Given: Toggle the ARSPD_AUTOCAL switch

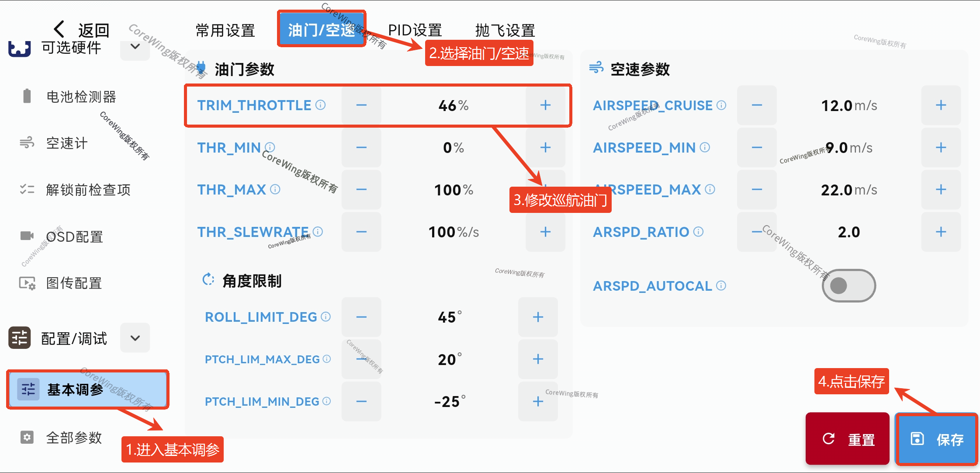Looking at the screenshot, I should [848, 285].
